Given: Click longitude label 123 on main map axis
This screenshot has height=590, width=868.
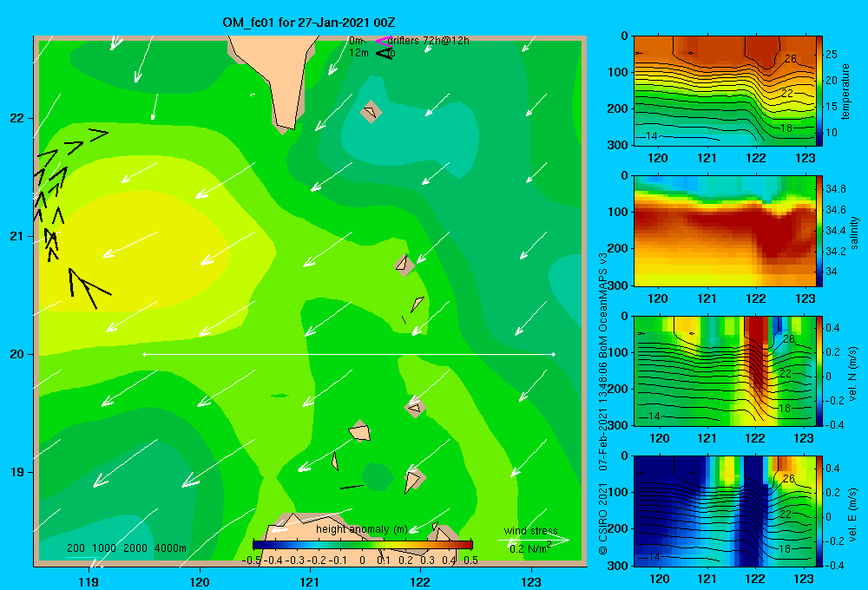Looking at the screenshot, I should click(531, 581).
